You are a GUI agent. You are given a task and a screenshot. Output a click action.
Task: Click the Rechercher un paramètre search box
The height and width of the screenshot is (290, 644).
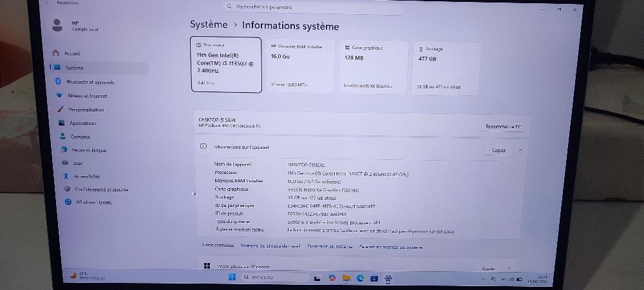pyautogui.click(x=314, y=7)
